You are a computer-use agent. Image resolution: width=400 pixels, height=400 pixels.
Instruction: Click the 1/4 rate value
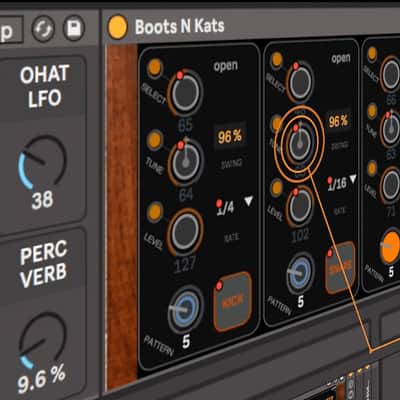pyautogui.click(x=226, y=208)
